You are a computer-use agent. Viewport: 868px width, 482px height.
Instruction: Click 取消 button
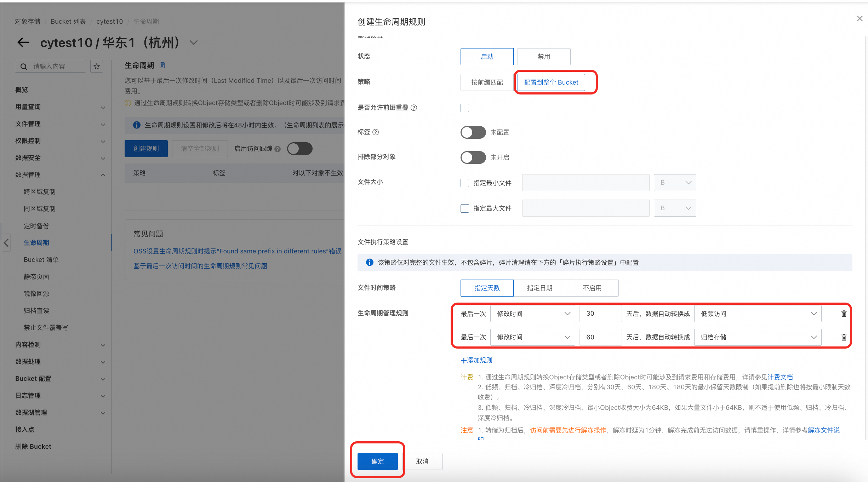(x=422, y=461)
